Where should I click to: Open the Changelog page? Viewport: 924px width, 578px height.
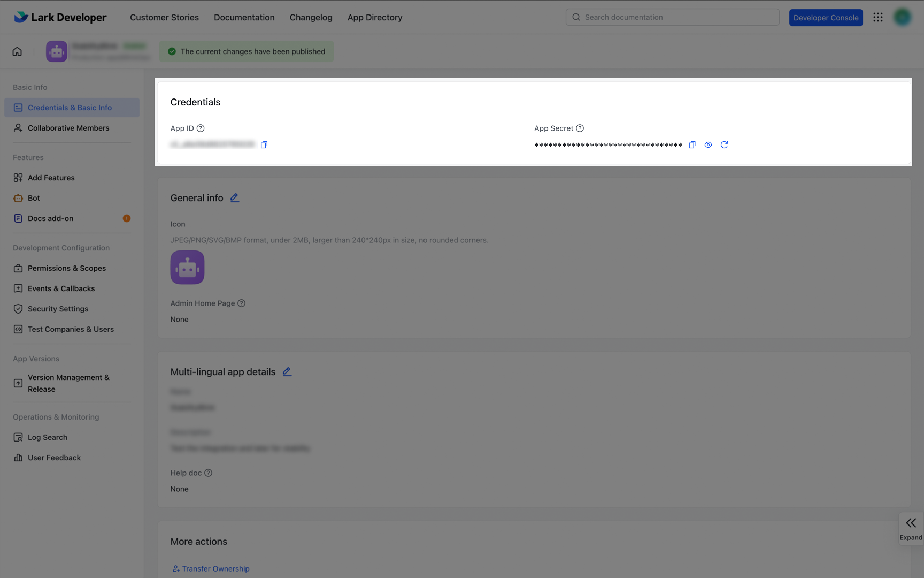(x=311, y=17)
